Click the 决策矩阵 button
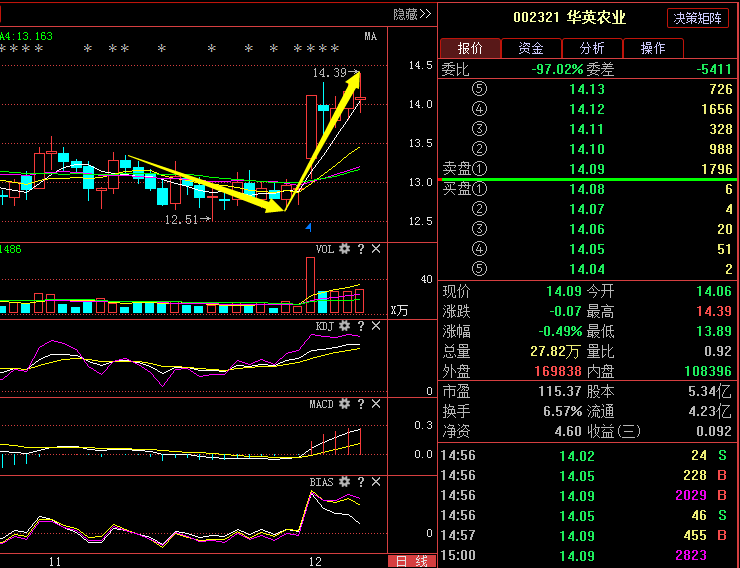 pos(698,18)
